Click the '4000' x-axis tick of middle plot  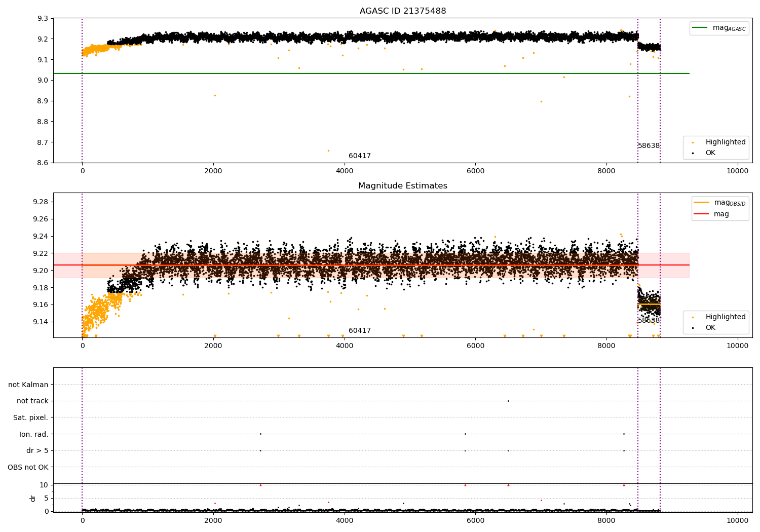tap(345, 346)
